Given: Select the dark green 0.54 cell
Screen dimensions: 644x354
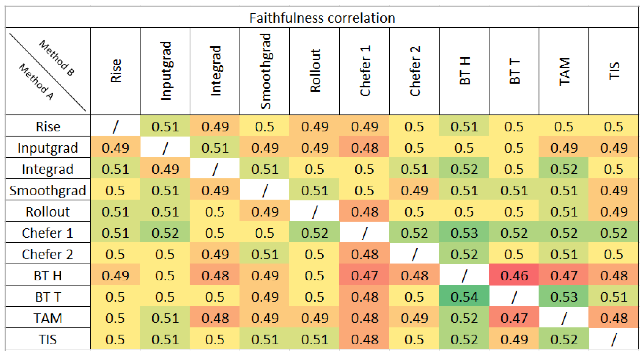Looking at the screenshot, I should point(464,297).
